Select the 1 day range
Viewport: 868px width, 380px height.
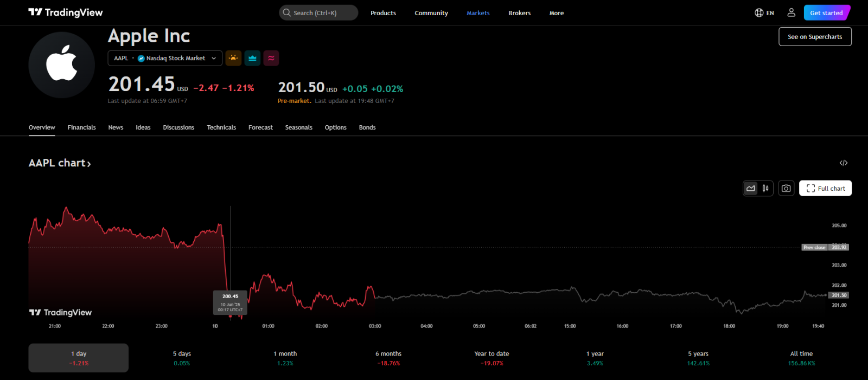click(79, 358)
